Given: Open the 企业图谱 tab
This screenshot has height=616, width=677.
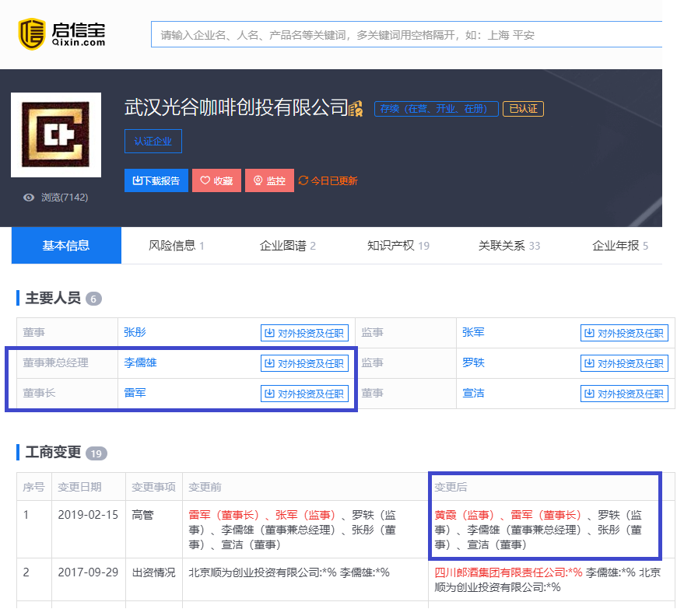Looking at the screenshot, I should coord(287,246).
